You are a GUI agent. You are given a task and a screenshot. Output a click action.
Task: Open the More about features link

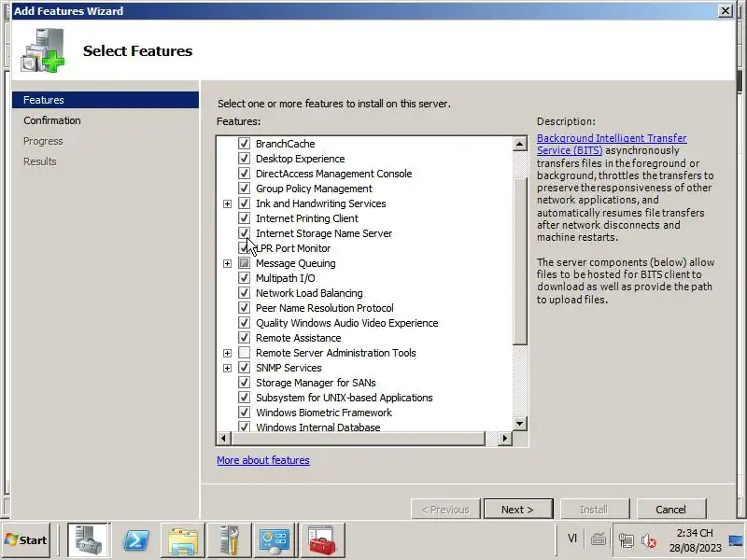pos(263,460)
